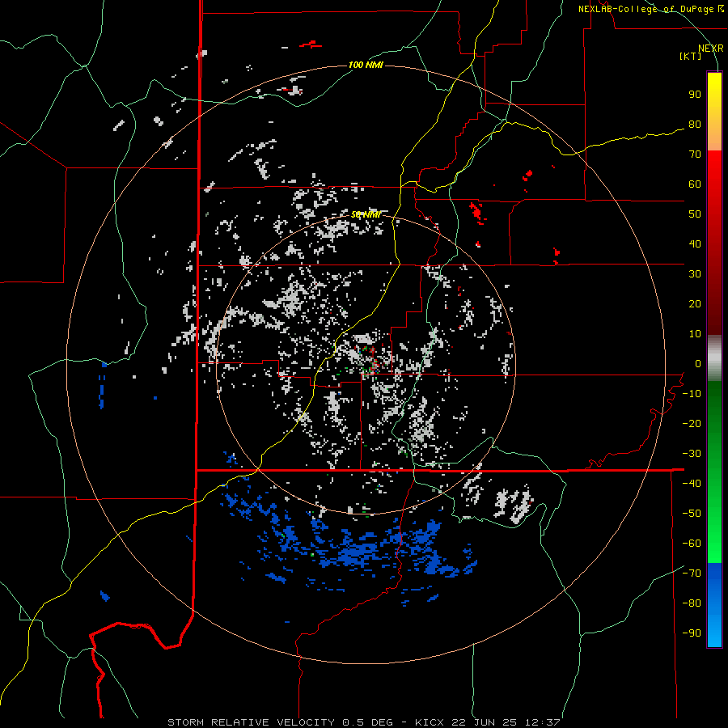Click the 100 NMI range ring label
The image size is (728, 728).
(x=366, y=65)
